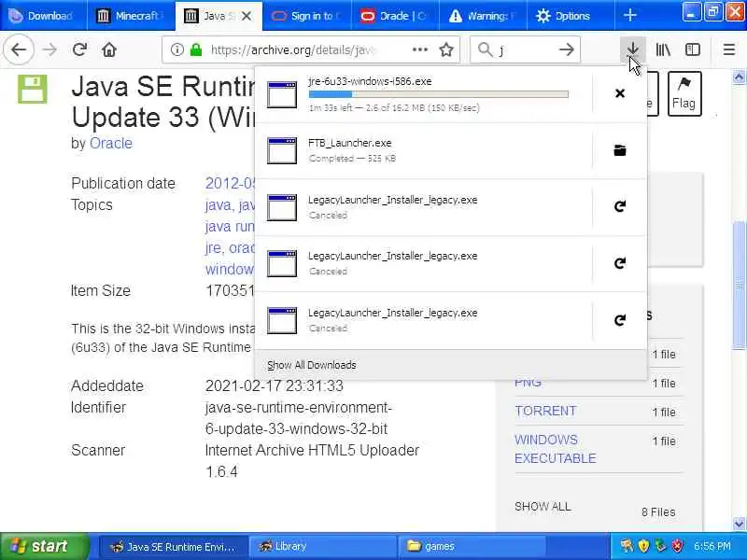The image size is (747, 560).
Task: Go back to the previous page
Action: pyautogui.click(x=19, y=49)
